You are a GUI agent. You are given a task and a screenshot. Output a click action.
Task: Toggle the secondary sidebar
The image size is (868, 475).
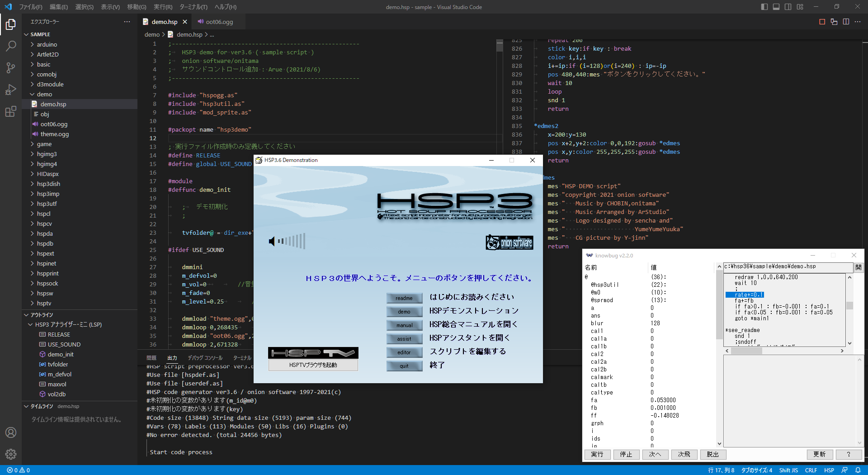[x=788, y=7]
